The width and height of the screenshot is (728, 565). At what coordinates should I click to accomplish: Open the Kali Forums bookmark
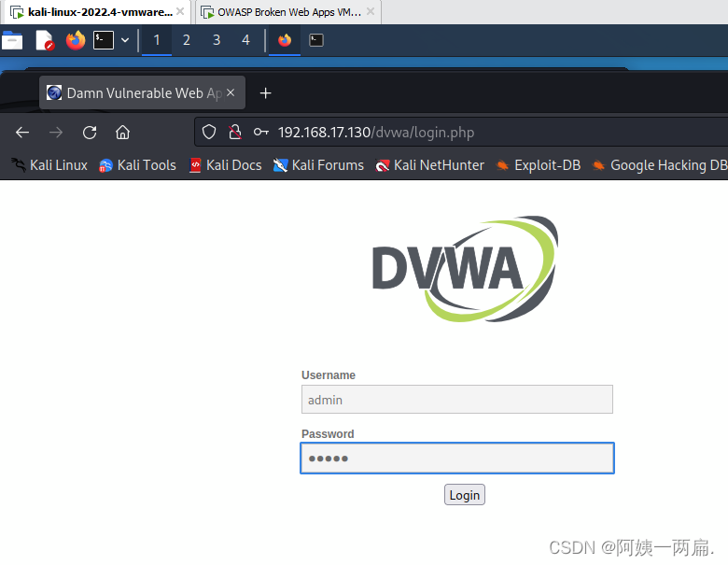pos(318,165)
